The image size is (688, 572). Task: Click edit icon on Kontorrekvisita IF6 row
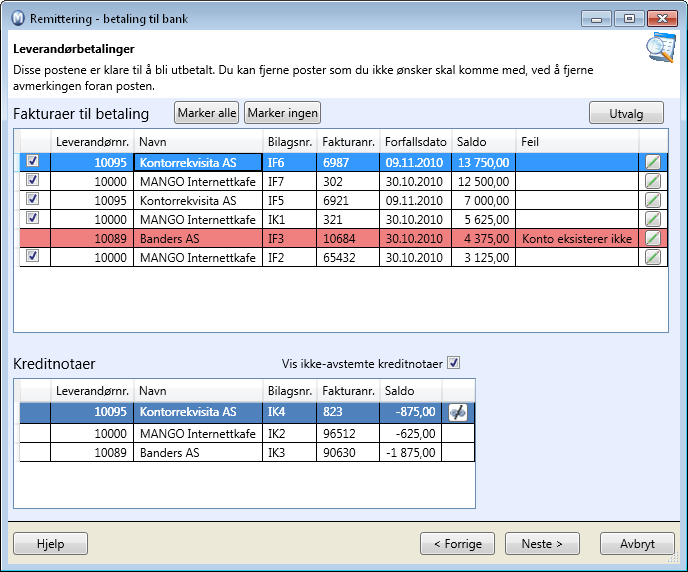pyautogui.click(x=652, y=162)
